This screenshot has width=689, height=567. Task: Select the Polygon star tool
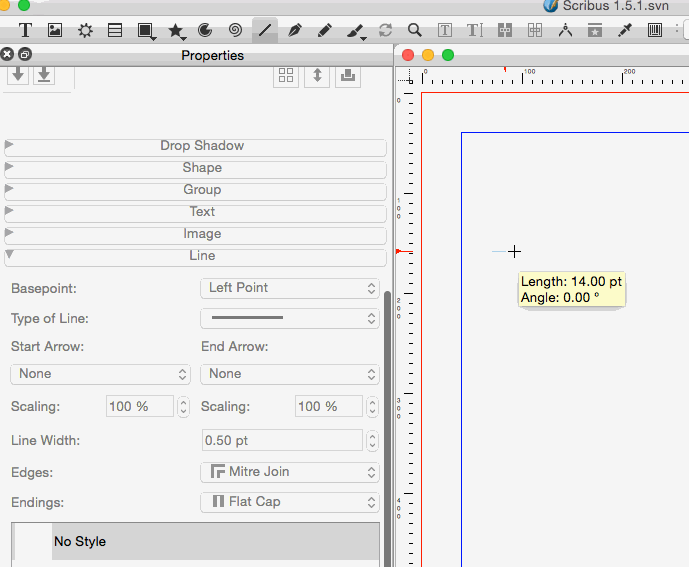[x=176, y=30]
